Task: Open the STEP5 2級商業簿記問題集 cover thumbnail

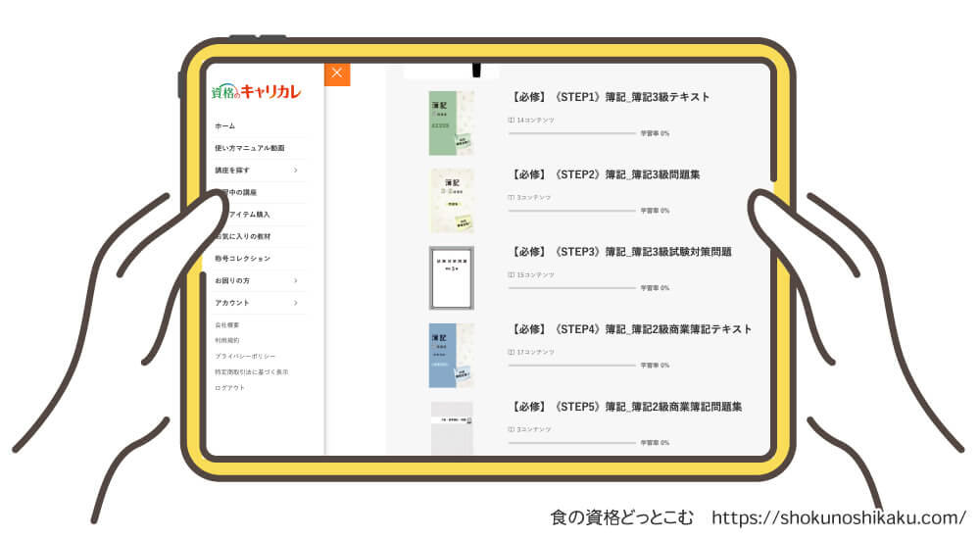Action: [451, 427]
